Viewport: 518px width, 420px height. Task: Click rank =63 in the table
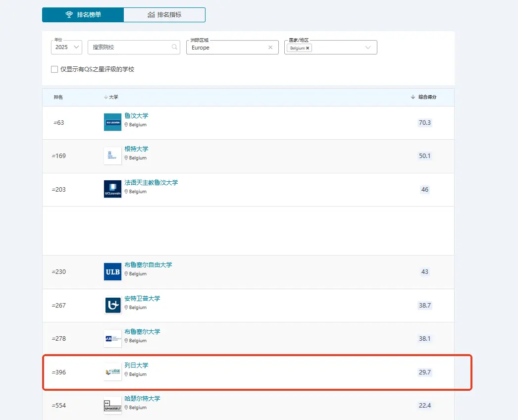[58, 123]
